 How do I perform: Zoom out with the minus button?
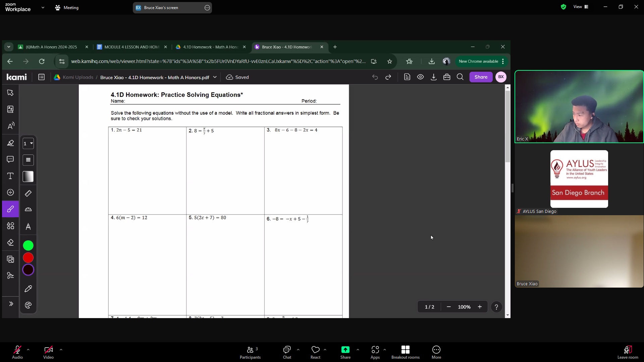(x=449, y=307)
